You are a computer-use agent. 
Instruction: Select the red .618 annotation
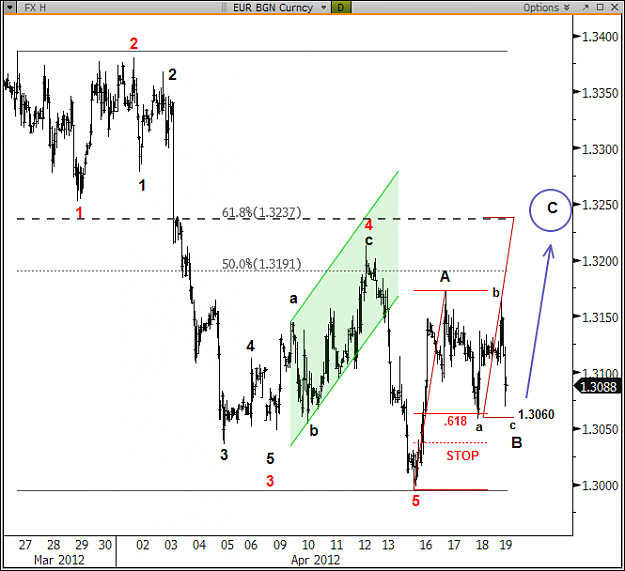pos(455,421)
